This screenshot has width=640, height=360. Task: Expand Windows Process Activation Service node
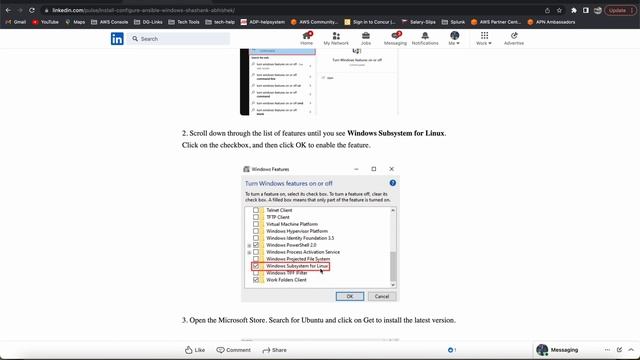point(249,253)
